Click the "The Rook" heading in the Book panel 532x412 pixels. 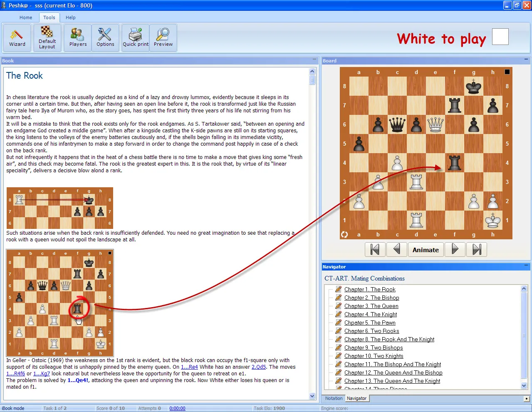25,76
